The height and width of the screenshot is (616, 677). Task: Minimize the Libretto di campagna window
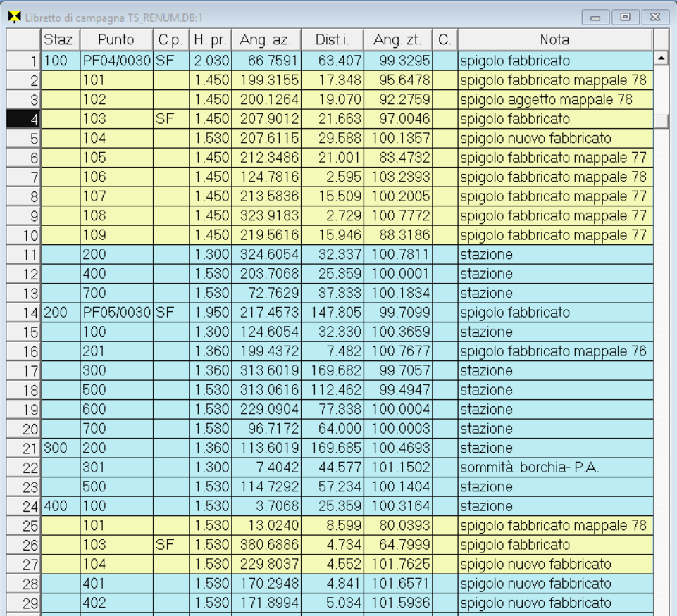tap(596, 18)
